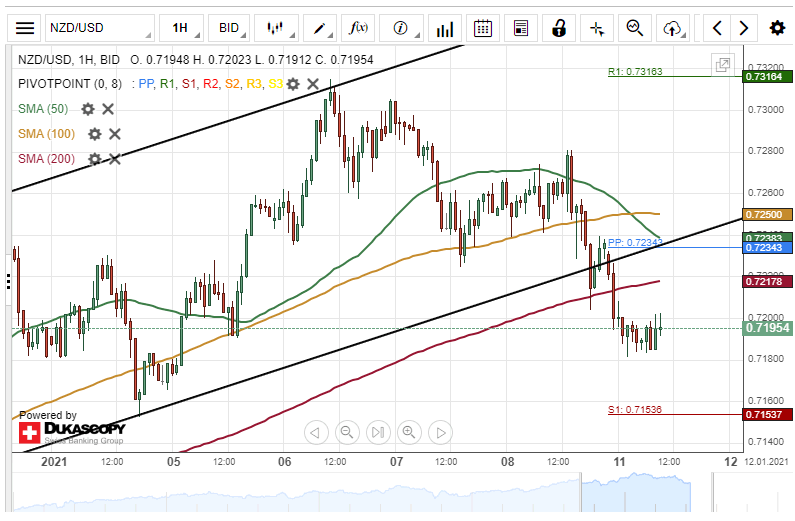The image size is (795, 521).
Task: Expand the 1H timeframe selector
Action: (180, 27)
